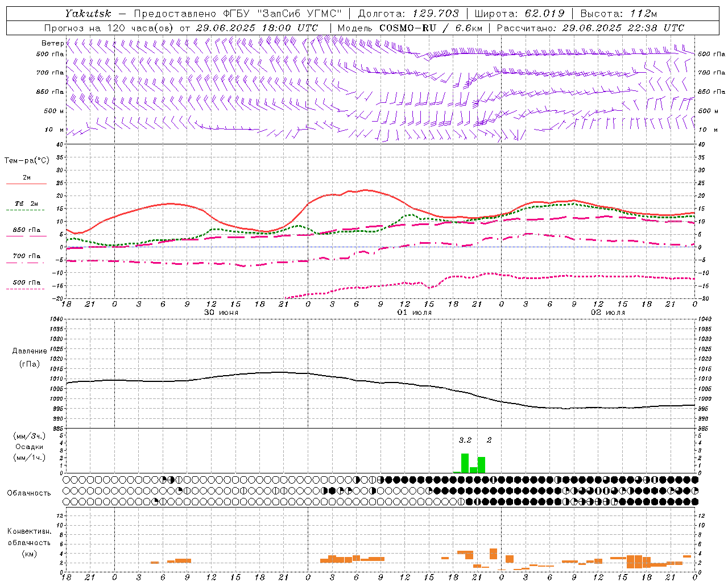Click the tallest green precipitation bar
The image size is (728, 582).
click(x=465, y=463)
